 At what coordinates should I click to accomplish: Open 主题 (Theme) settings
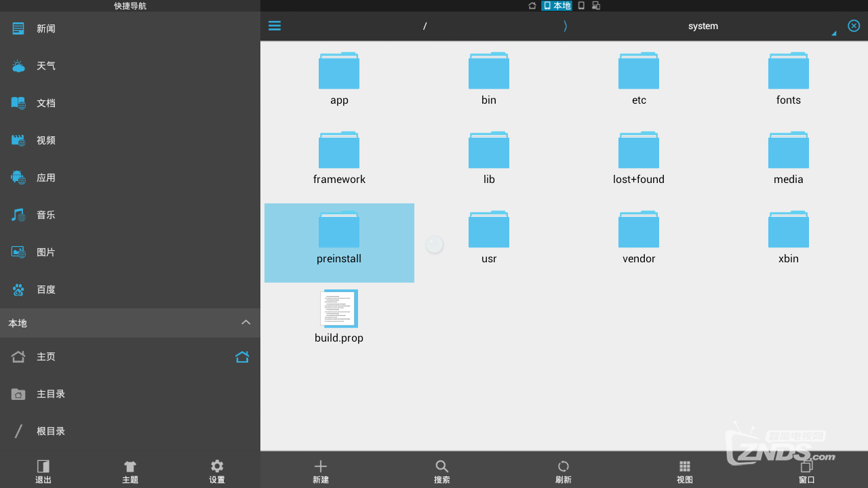click(130, 471)
